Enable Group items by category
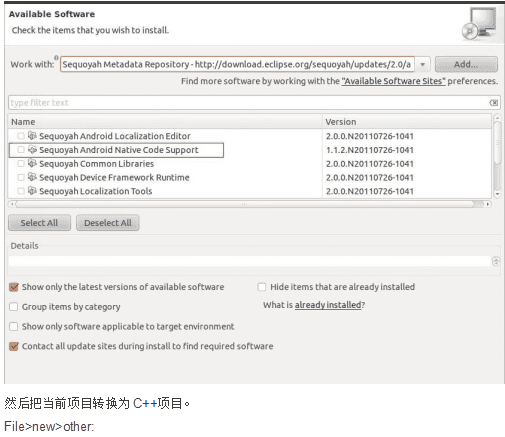 point(14,307)
